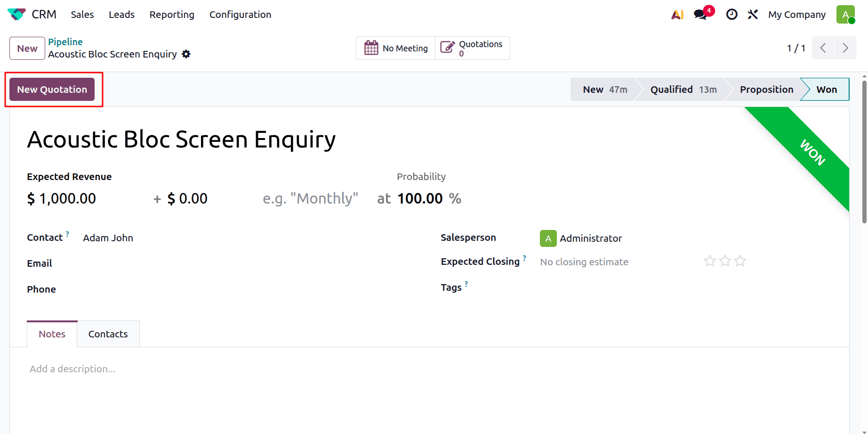Screen dimensions: 868x434
Task: Go to the previous record arrow
Action: [x=823, y=48]
